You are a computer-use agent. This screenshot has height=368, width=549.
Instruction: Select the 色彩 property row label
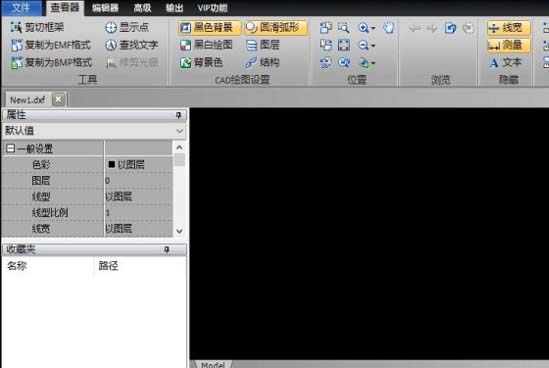(x=41, y=164)
